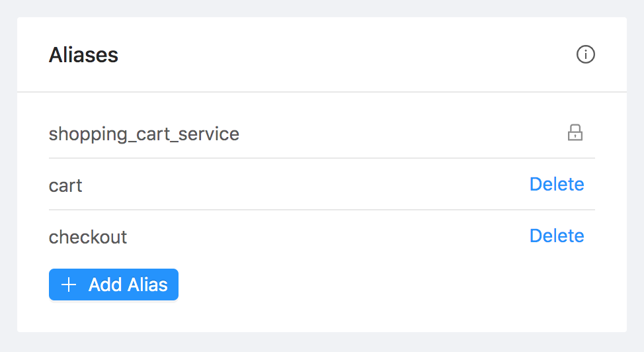Click the word checkout in alias list

88,237
